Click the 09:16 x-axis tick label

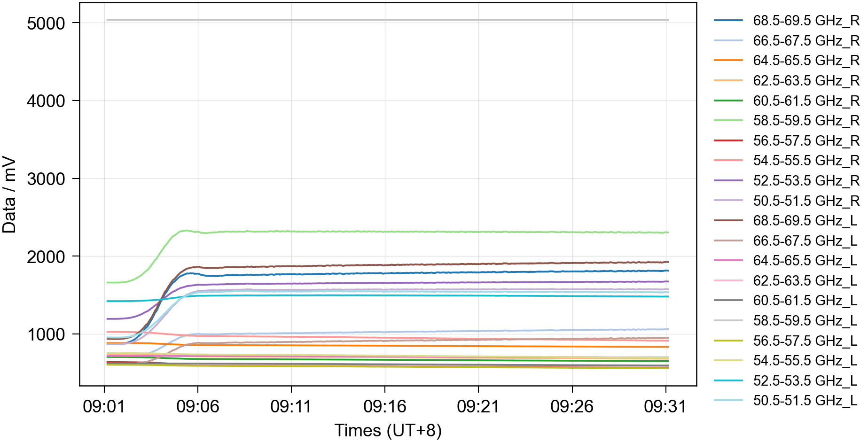[384, 406]
